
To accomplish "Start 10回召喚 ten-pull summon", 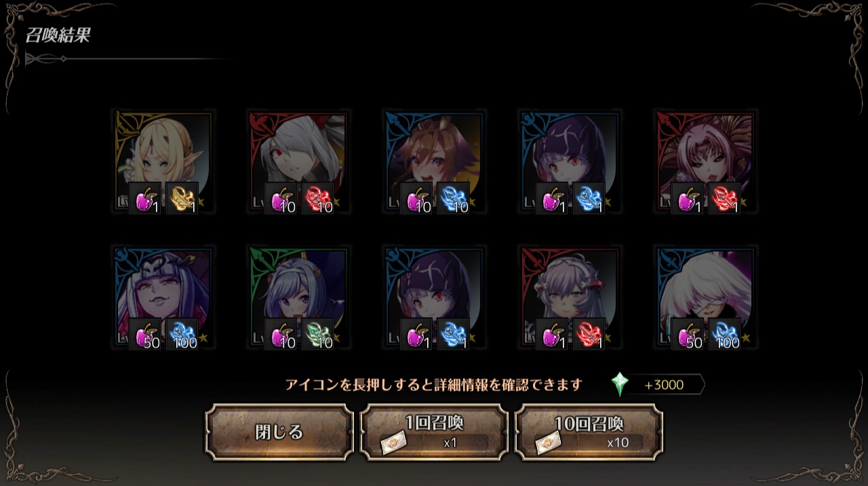I will (589, 432).
